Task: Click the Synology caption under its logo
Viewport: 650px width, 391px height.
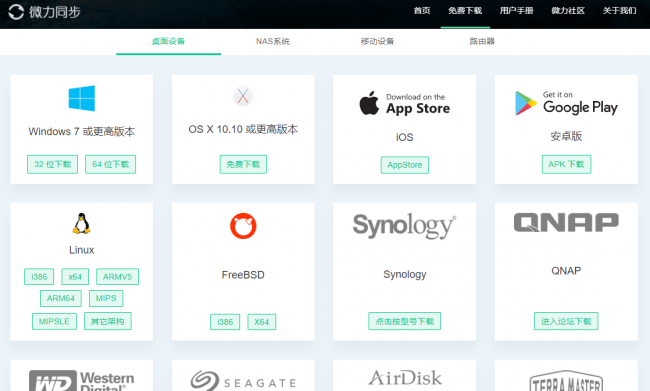Action: tap(405, 274)
